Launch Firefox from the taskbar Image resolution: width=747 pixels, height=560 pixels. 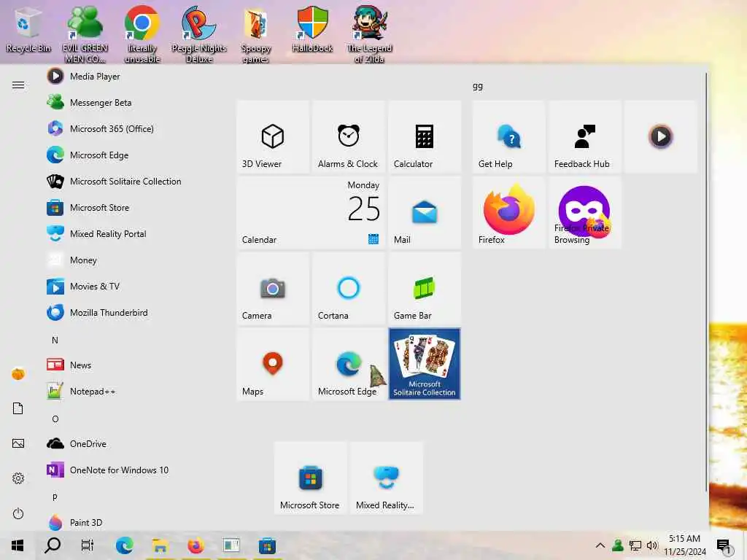(x=196, y=545)
